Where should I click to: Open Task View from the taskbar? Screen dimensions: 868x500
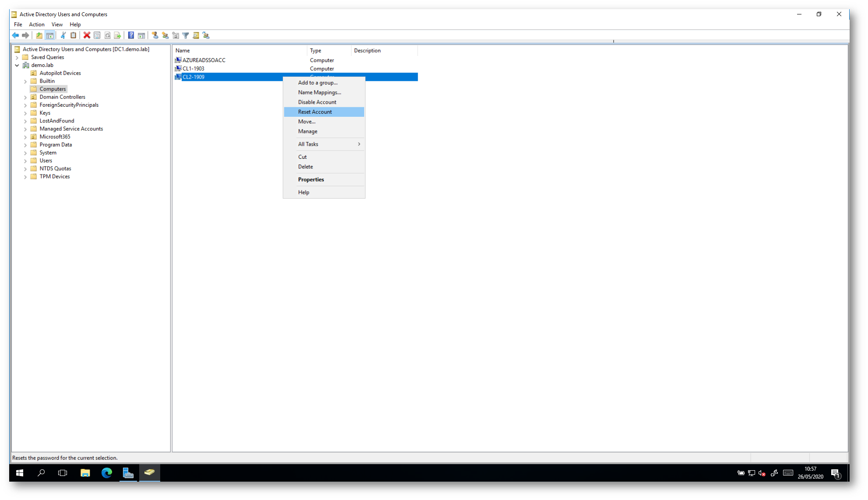(x=63, y=473)
